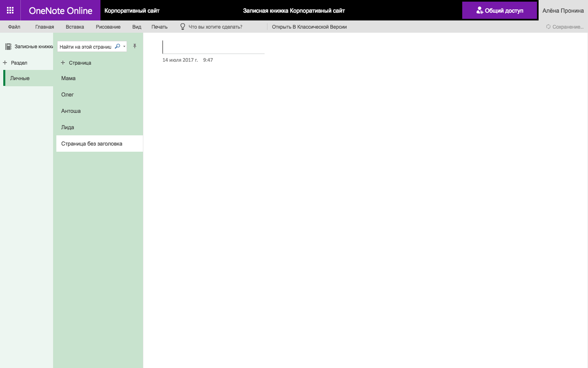Open notebooks list via the book icon
This screenshot has width=588, height=368.
coord(9,46)
